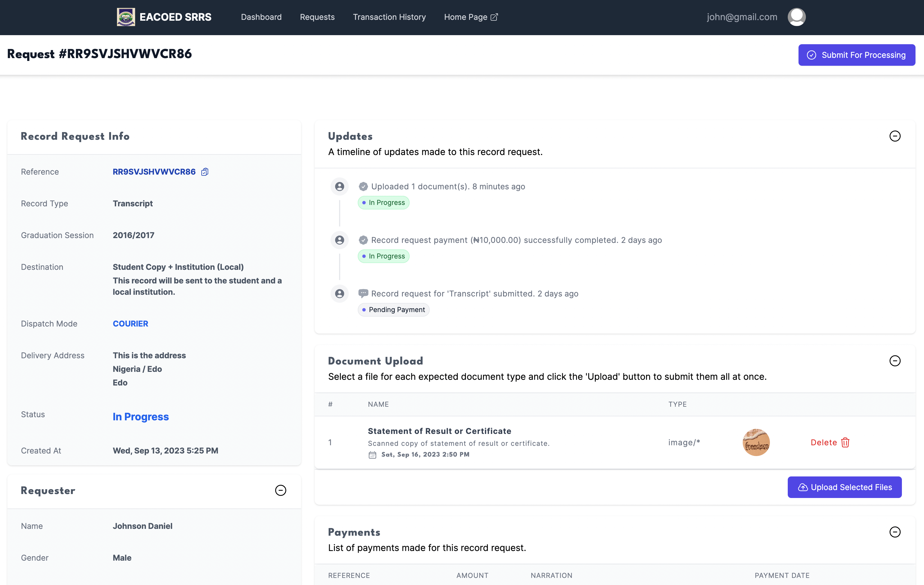Image resolution: width=924 pixels, height=585 pixels.
Task: Click the external link icon beside Home Page
Action: point(495,17)
